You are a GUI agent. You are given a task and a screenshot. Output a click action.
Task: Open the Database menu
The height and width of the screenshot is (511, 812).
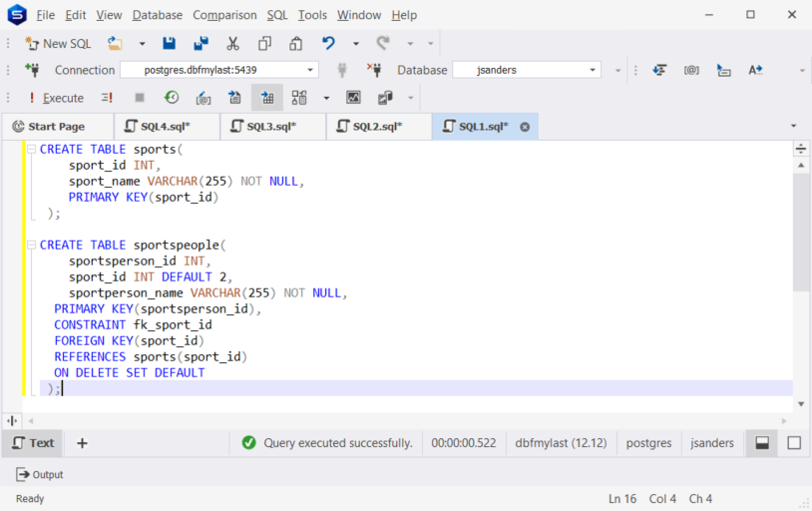(158, 15)
